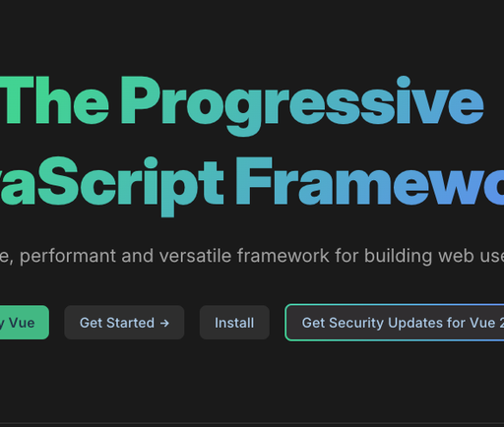The image size is (504, 427).
Task: Click the word and in the subtitle
Action: [138, 256]
